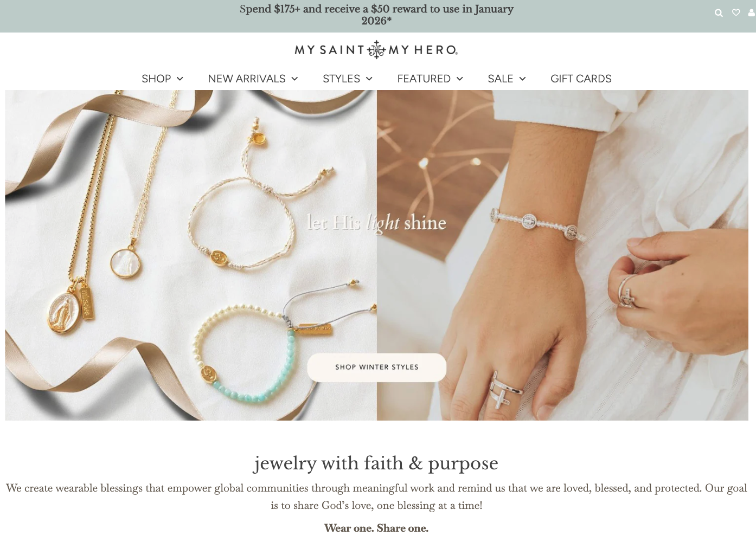Expand the SALE chevron arrow
Viewport: 756px width, 555px height.
coord(522,79)
